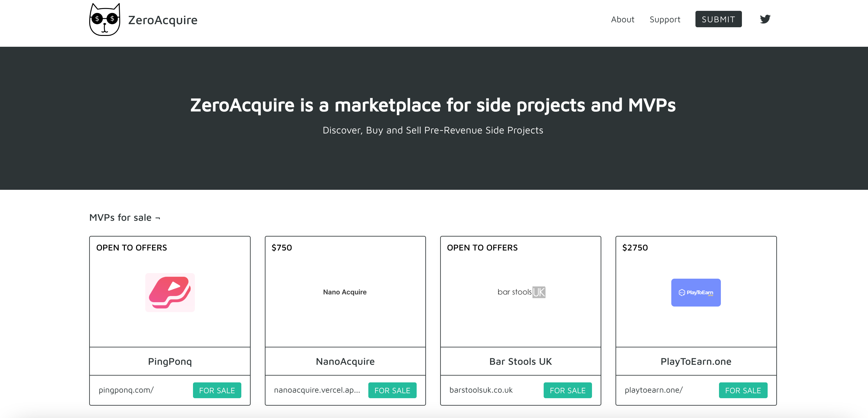Click the $2750 price label
This screenshot has width=868, height=418.
(635, 248)
